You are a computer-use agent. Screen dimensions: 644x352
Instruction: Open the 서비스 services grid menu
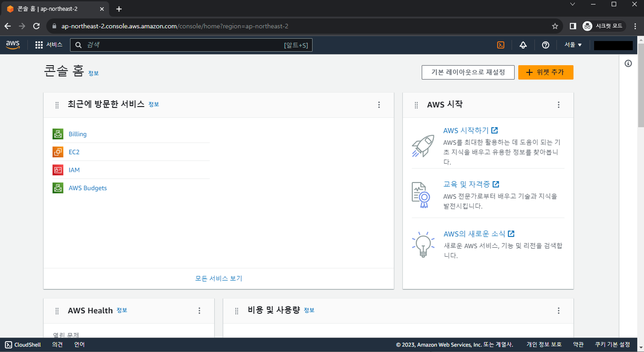point(49,45)
